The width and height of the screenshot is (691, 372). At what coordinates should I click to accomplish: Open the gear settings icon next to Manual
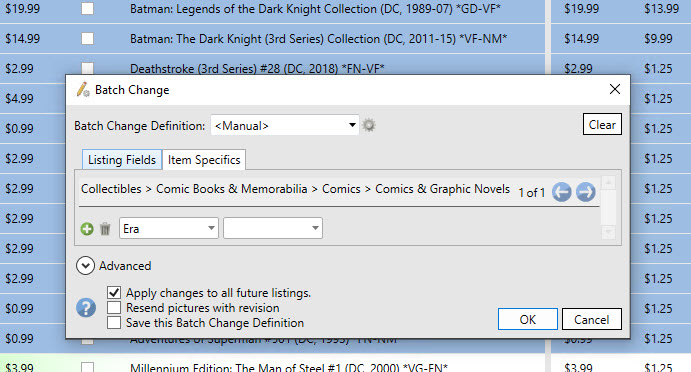[369, 126]
